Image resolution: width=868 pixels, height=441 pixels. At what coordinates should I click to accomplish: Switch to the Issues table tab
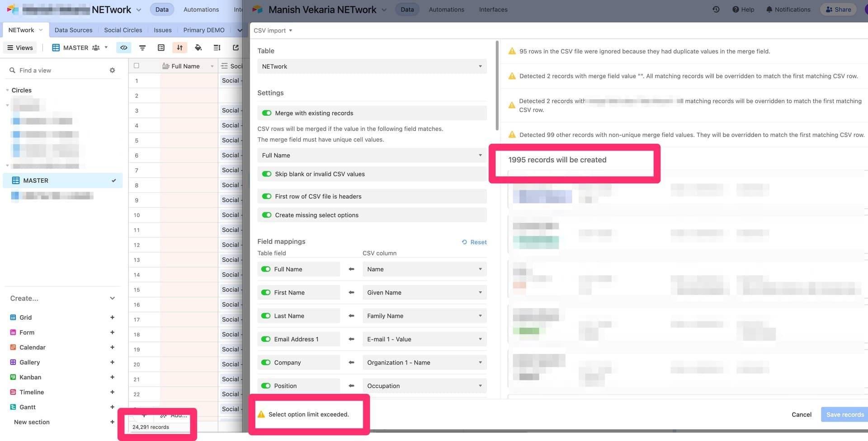pos(163,30)
